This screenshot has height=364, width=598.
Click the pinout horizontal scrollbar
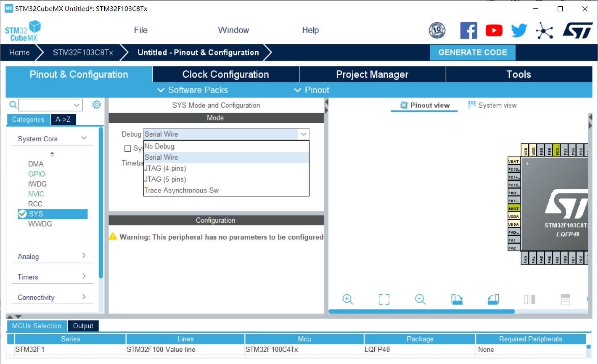click(421, 311)
